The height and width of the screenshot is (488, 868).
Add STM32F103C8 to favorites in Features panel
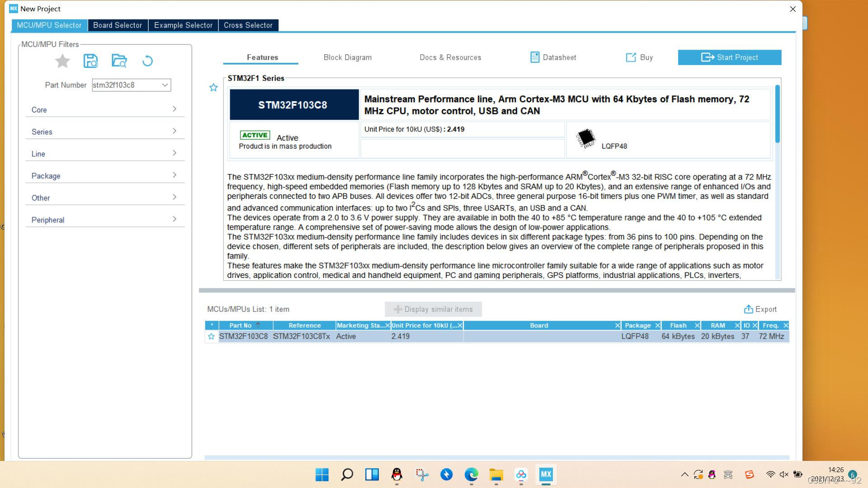[x=213, y=88]
